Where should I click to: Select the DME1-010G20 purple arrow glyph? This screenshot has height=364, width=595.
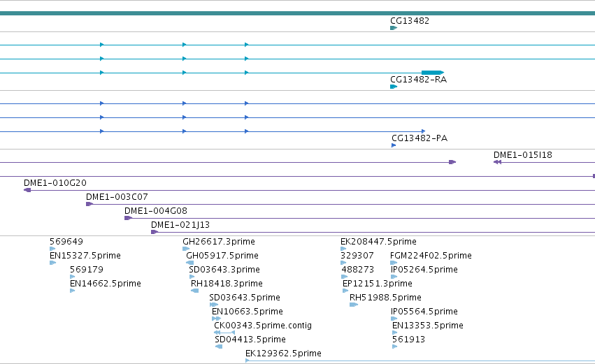(27, 190)
